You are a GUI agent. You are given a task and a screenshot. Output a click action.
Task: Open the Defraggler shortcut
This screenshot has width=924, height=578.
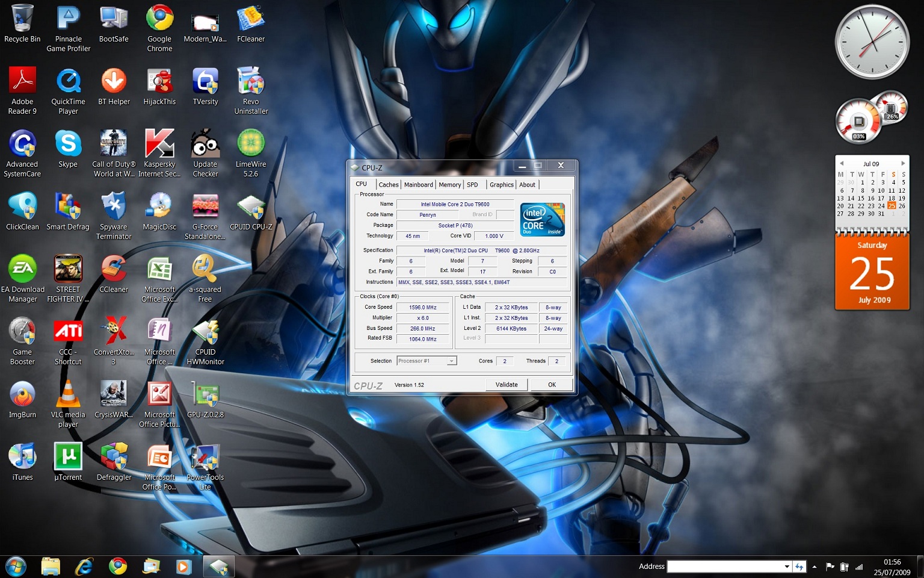coord(114,462)
